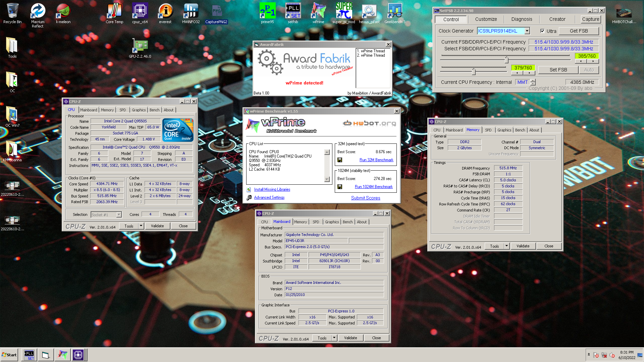Switch to Bench tab in the CPU tab CPU-Z window
The height and width of the screenshot is (362, 644).
[x=154, y=110]
